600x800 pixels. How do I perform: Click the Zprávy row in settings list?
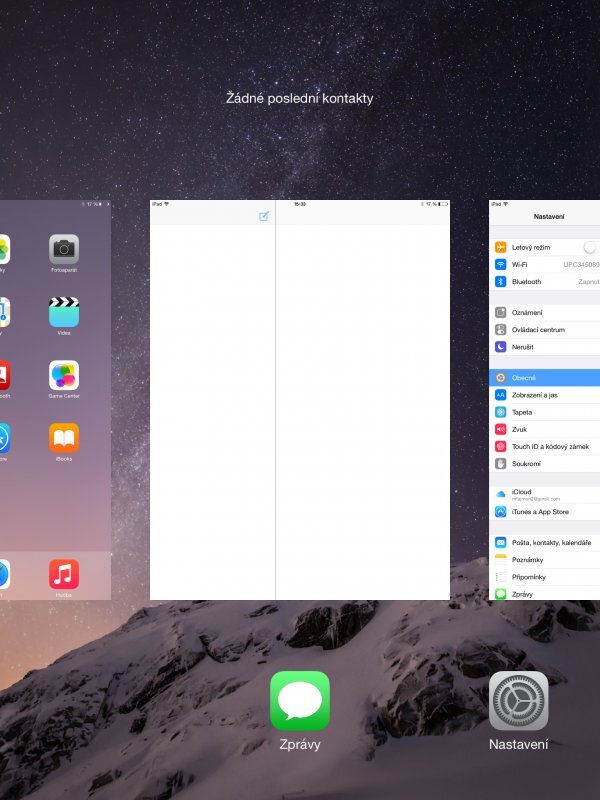pyautogui.click(x=544, y=594)
